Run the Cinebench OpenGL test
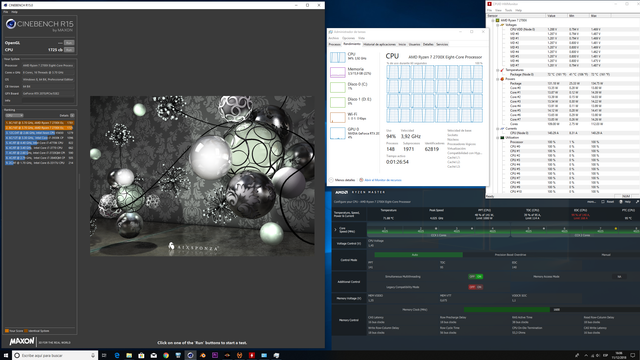This screenshot has height=360, width=640. click(69, 42)
